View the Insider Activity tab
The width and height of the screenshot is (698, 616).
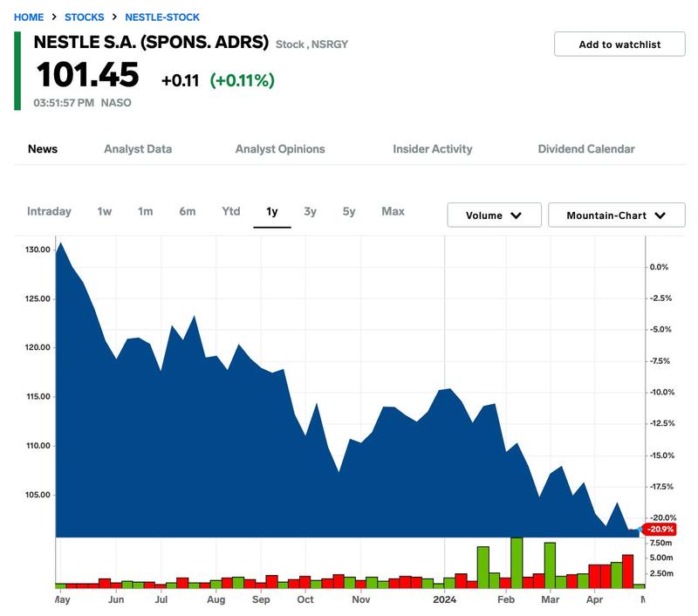(x=432, y=149)
